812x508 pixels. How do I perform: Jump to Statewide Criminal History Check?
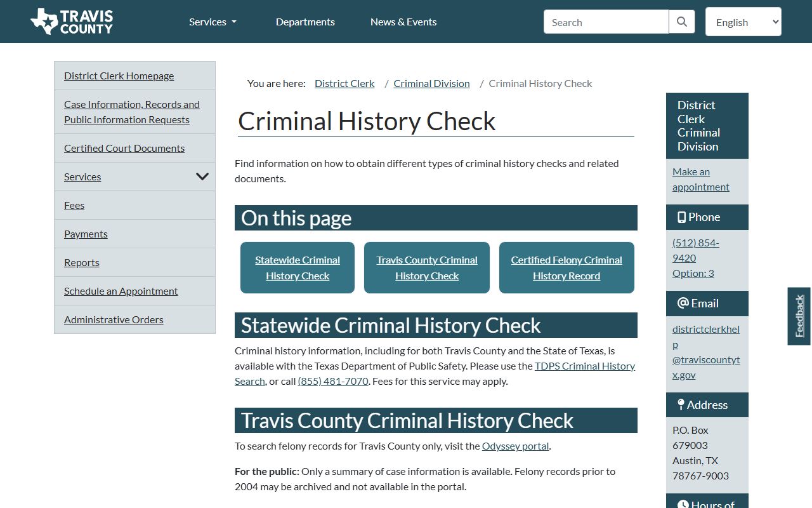click(x=298, y=268)
